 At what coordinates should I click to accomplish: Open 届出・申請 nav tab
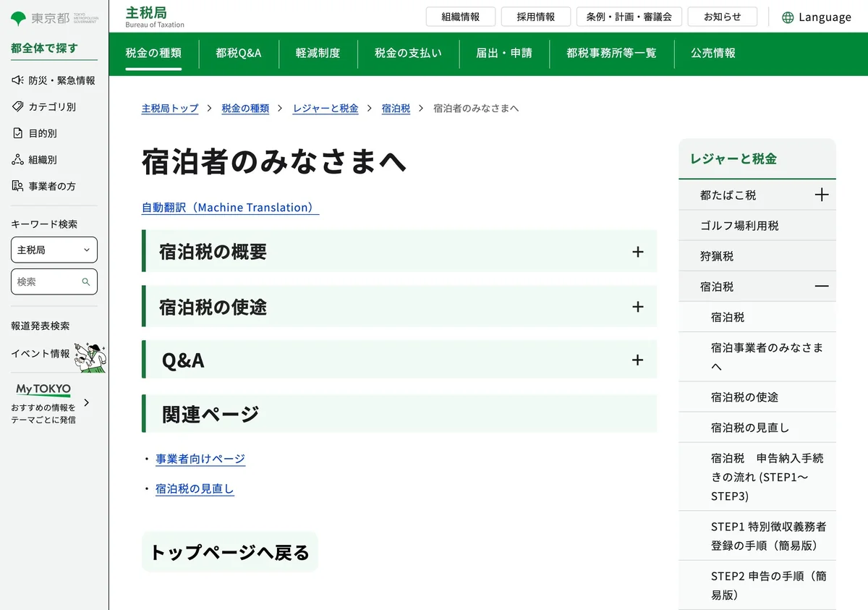[504, 53]
